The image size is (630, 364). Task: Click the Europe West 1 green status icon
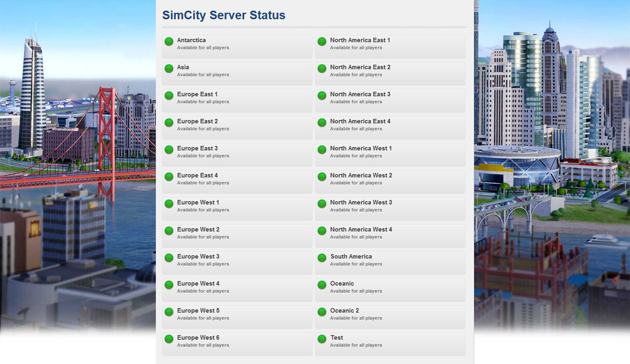(169, 204)
